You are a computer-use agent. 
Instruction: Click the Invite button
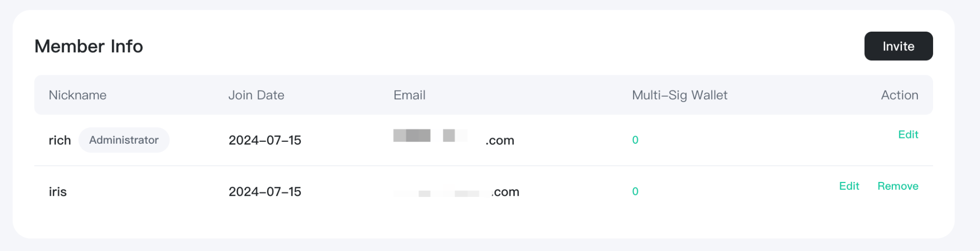pos(898,46)
